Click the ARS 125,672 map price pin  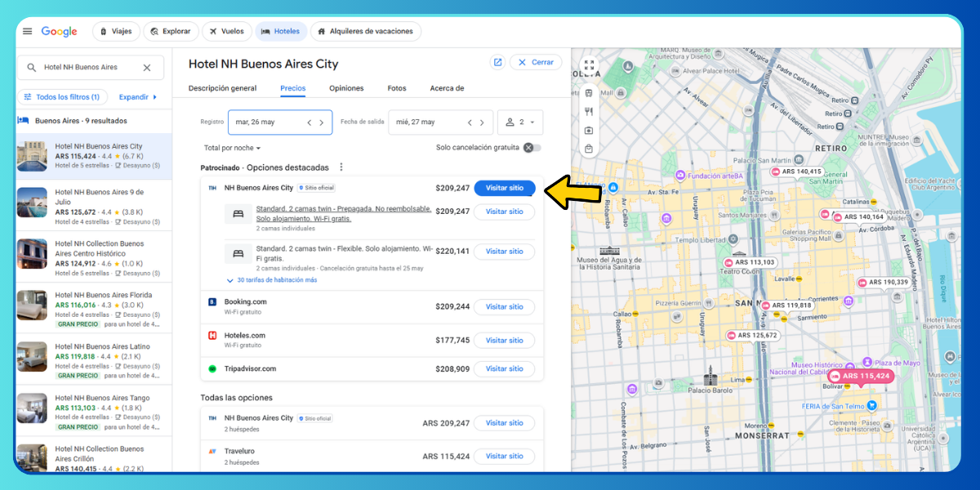pyautogui.click(x=752, y=335)
